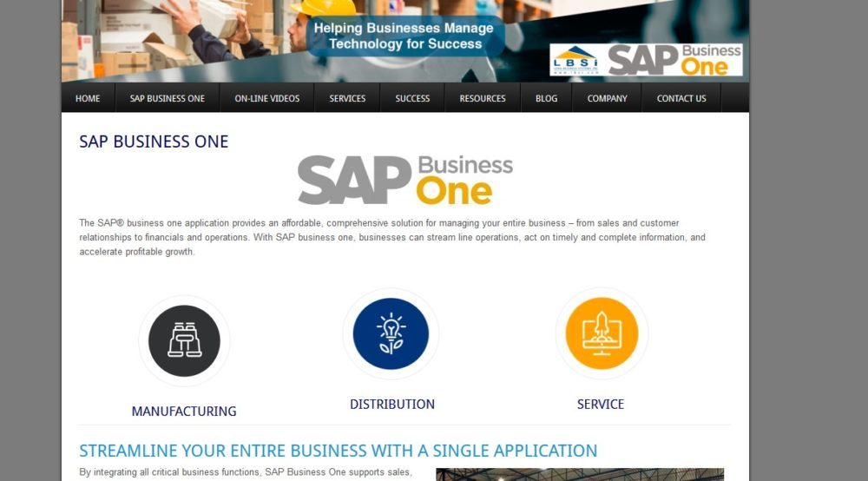Click the MANUFACTURING heading link

[184, 412]
